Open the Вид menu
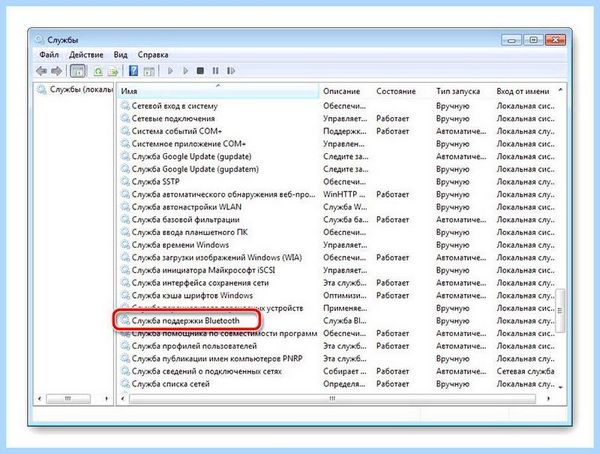Screen dimensions: 600x454 pos(121,55)
